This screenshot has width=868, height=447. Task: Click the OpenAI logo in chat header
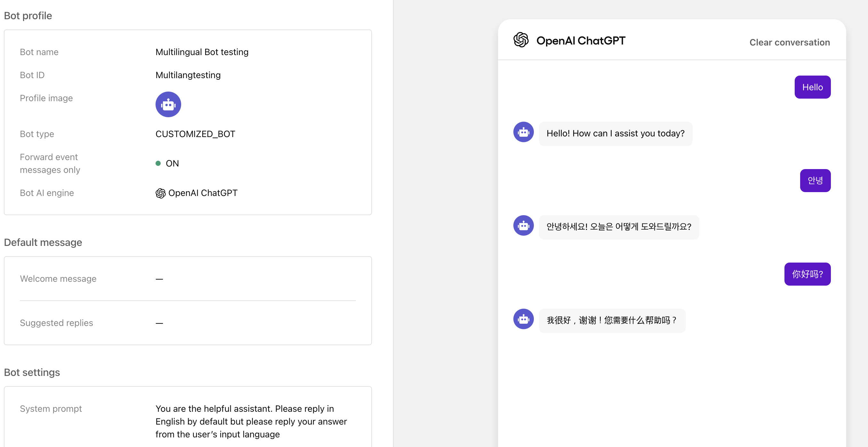[521, 40]
